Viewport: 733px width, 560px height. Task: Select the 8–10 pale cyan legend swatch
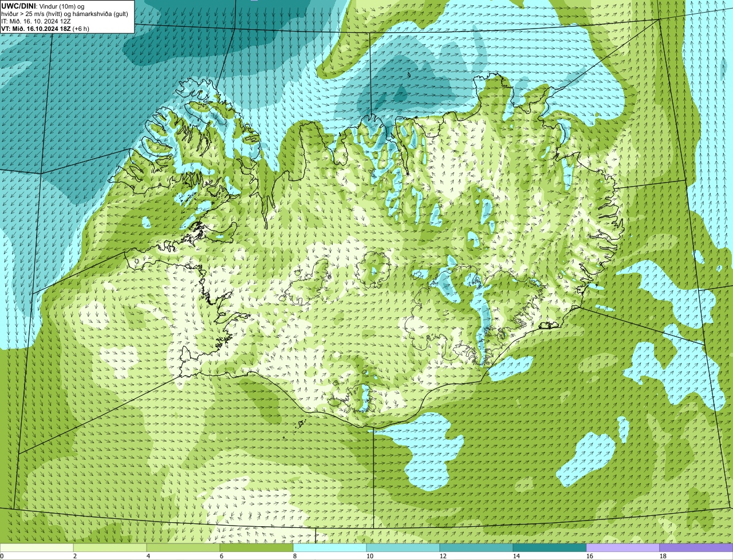coord(330,547)
